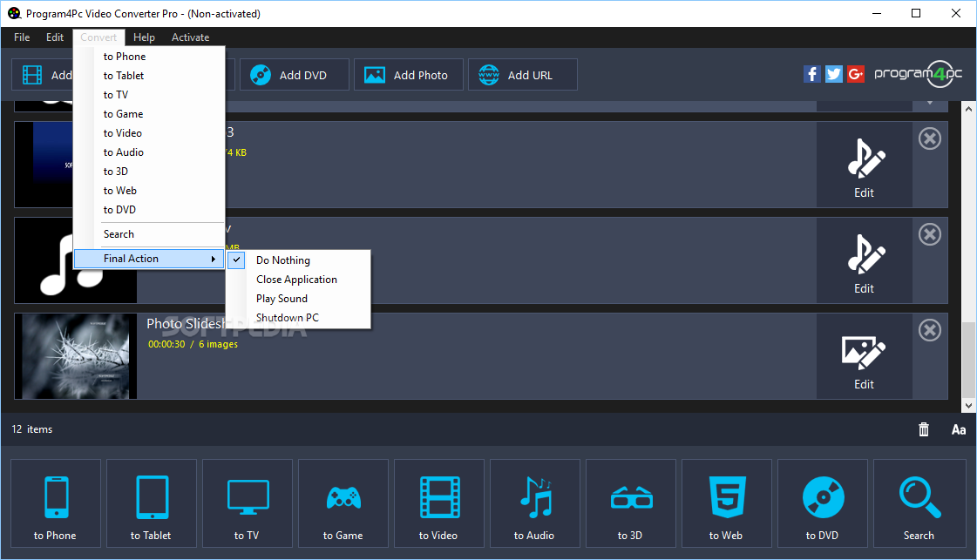Click the music note thumbnail
The image size is (977, 560).
(76, 260)
